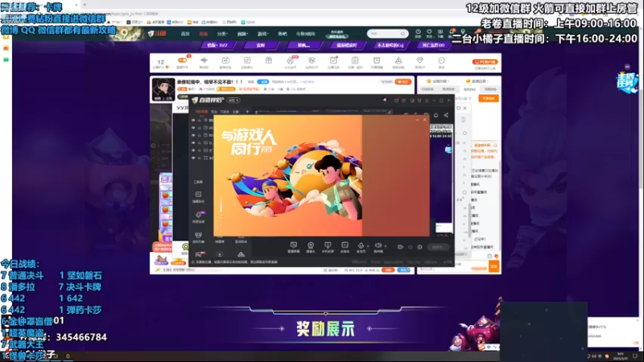Open user avatar in 直播伴侣 title bar
Image resolution: width=644 pixels, height=362 pixels.
(x=385, y=100)
